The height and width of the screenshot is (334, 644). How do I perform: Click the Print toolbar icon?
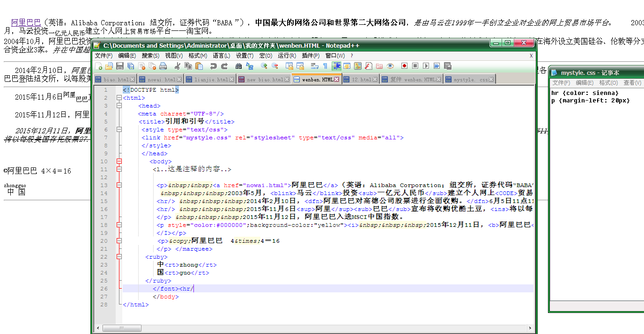click(x=163, y=66)
